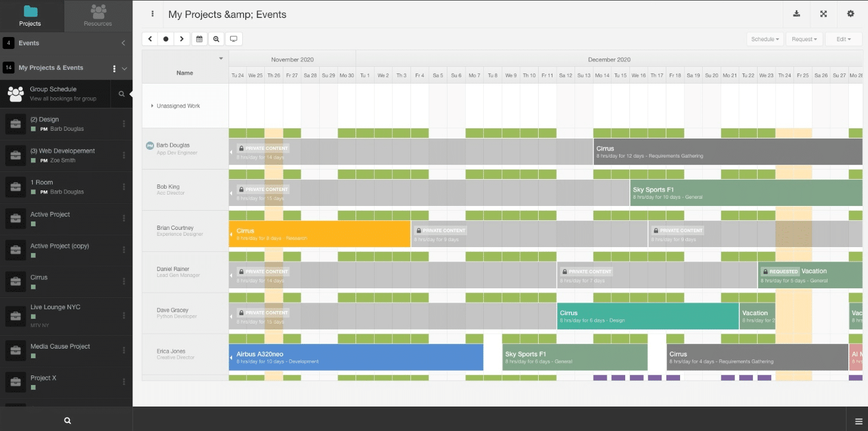The height and width of the screenshot is (431, 868).
Task: Collapse the Events panel with the chevron
Action: click(x=123, y=42)
